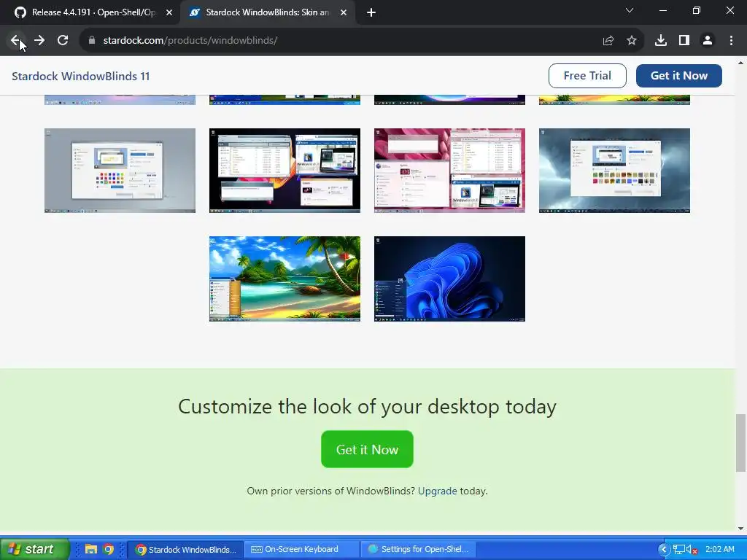Open the Chrome downloads icon

point(661,41)
